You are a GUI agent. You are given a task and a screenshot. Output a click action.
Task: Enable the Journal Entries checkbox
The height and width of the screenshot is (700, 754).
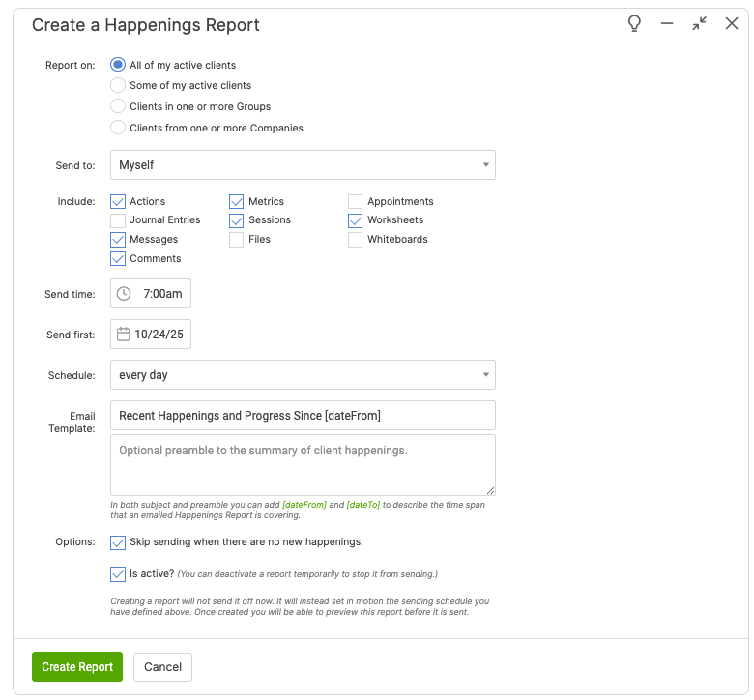point(118,220)
